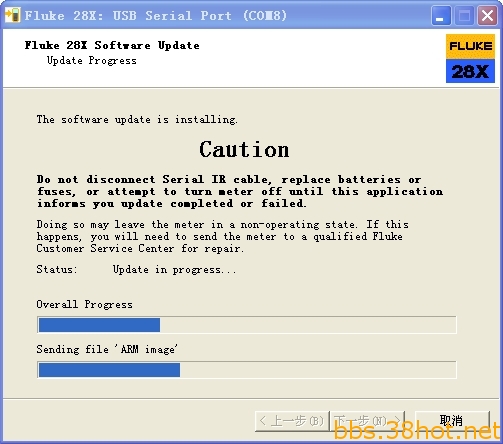Click 'The software update is installing' text
This screenshot has width=503, height=444.
click(137, 119)
